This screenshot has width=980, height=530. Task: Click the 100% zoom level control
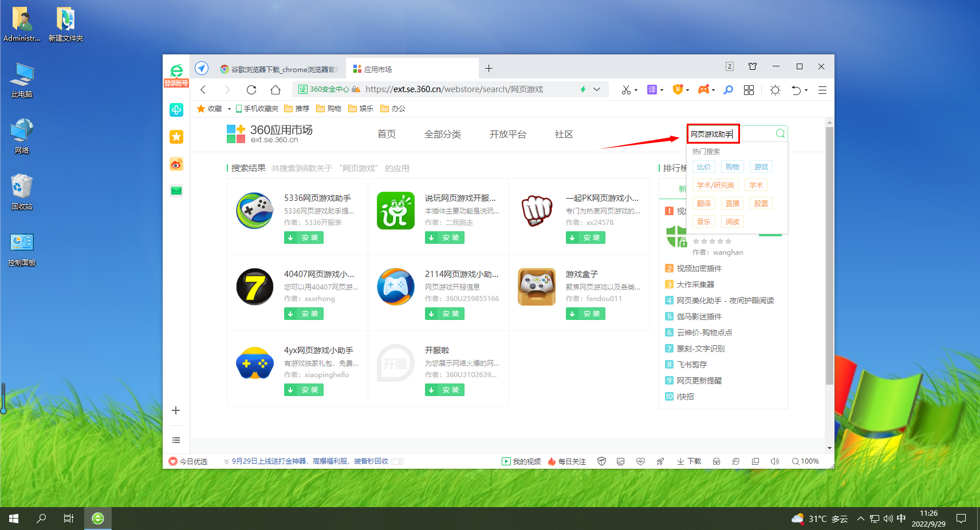(805, 461)
